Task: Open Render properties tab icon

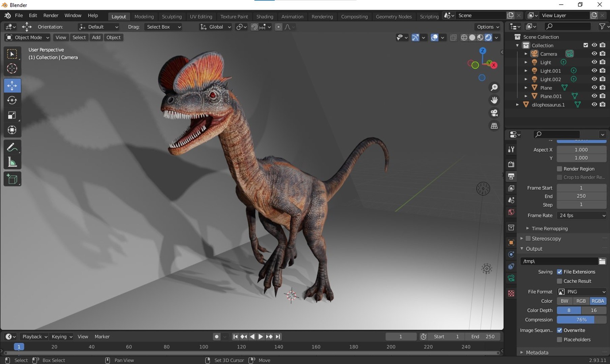Action: [x=511, y=164]
